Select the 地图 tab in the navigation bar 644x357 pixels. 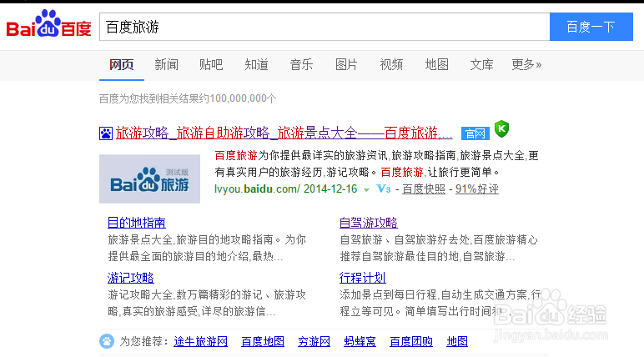click(436, 64)
